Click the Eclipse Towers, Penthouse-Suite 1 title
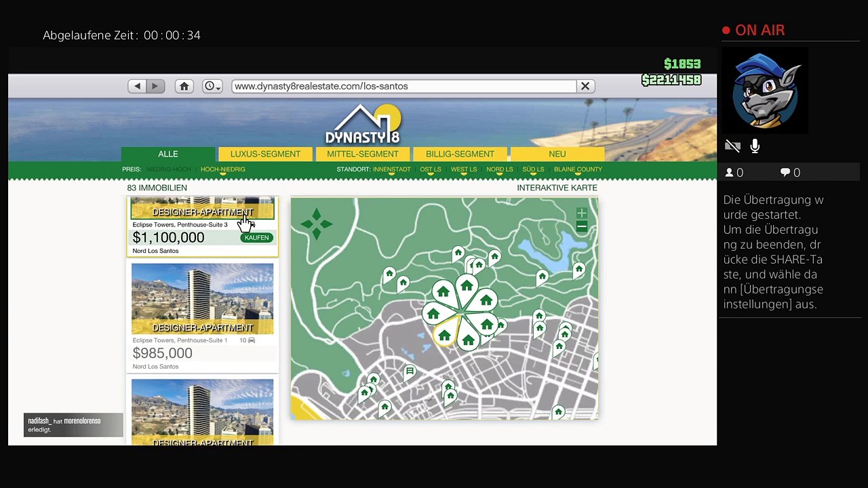Screen dimensions: 868x488 pos(180,340)
